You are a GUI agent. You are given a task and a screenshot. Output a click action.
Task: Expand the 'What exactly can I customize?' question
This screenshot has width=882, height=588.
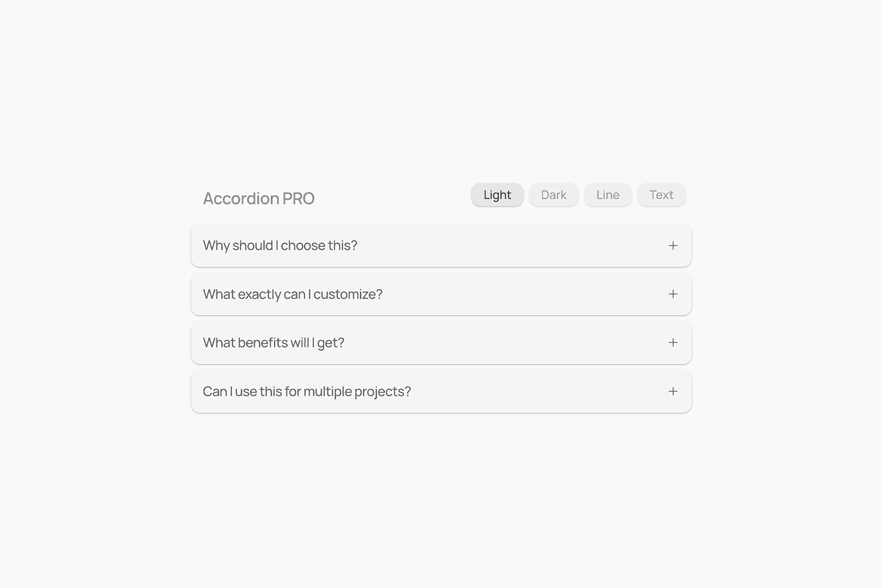pyautogui.click(x=441, y=294)
